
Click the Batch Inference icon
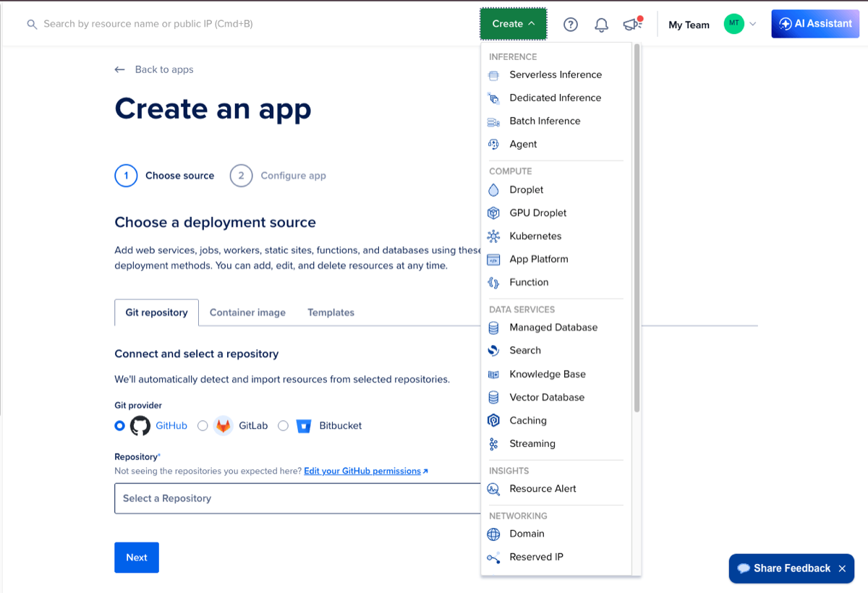pos(493,121)
